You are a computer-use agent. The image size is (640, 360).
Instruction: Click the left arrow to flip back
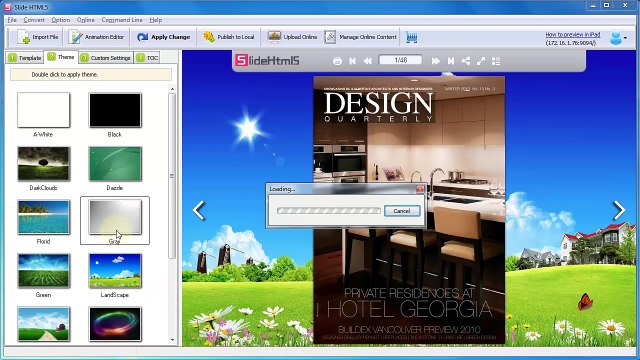tap(199, 211)
